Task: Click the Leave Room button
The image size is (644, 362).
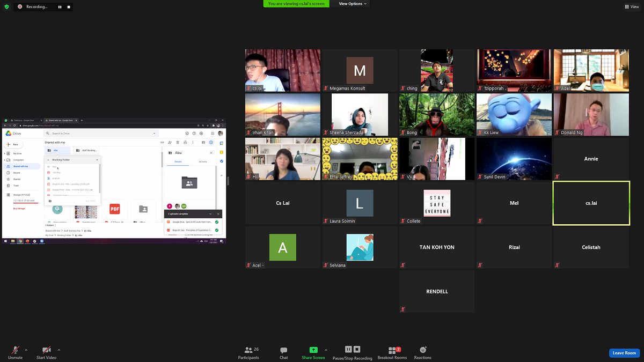Action: pos(624,353)
